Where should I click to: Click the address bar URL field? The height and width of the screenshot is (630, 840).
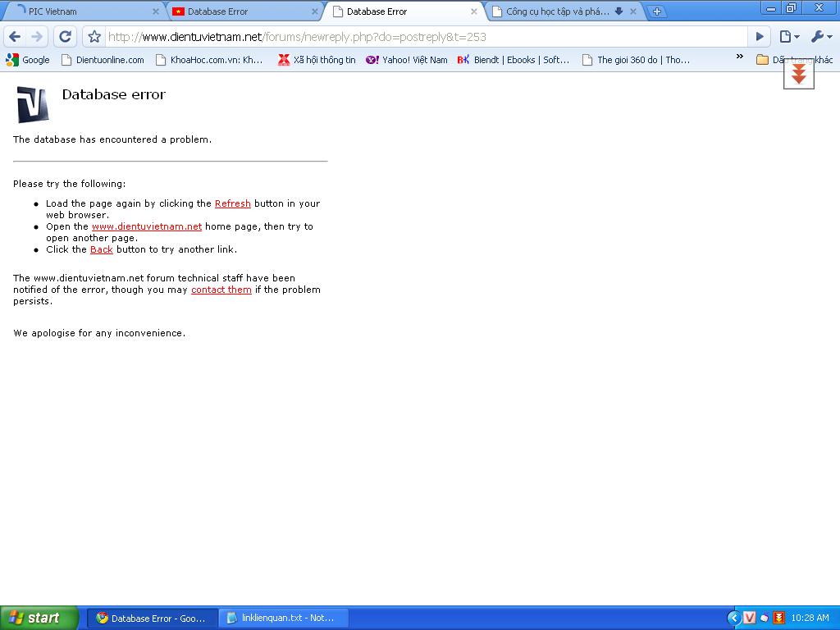click(x=426, y=36)
